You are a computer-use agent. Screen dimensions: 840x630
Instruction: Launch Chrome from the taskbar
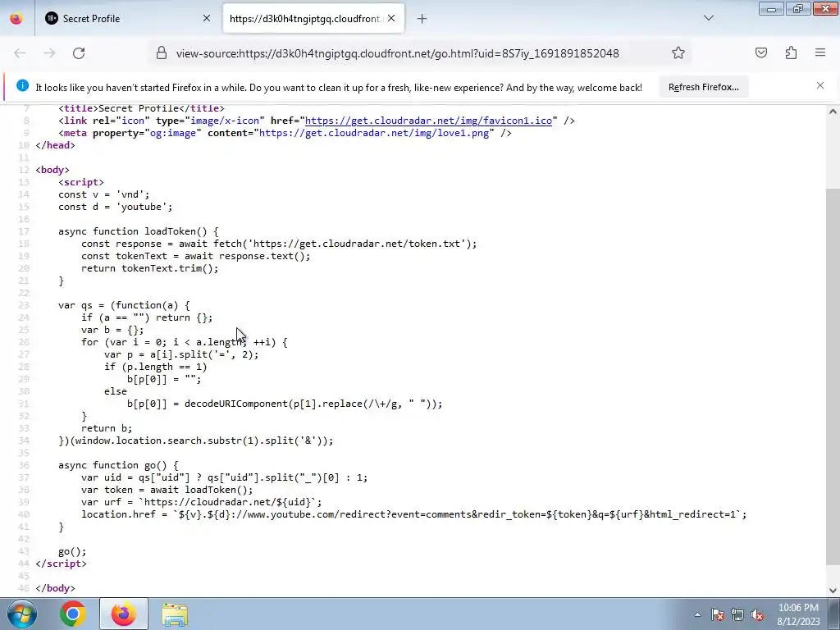click(x=73, y=614)
